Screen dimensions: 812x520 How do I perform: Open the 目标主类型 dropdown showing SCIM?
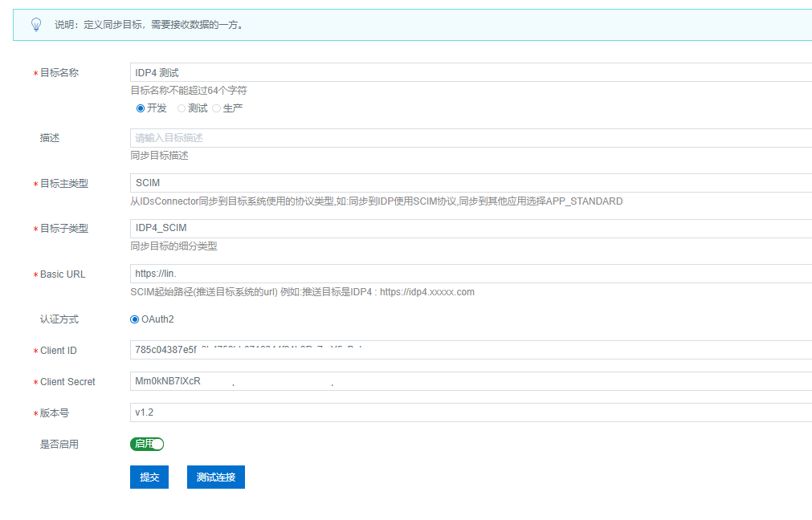[470, 183]
